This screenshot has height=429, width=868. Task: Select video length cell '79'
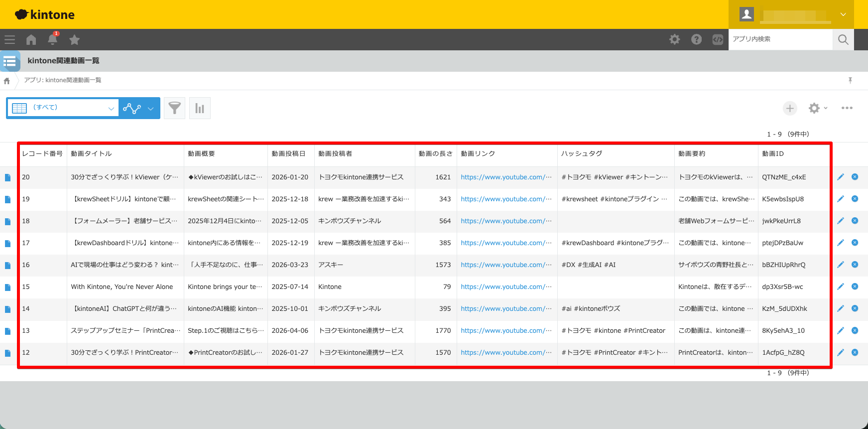(447, 286)
